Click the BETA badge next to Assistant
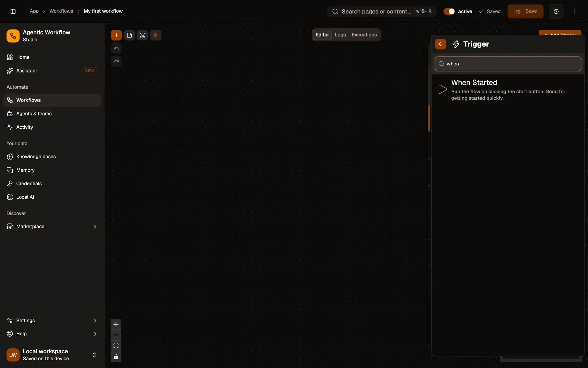588x368 pixels. [x=90, y=71]
